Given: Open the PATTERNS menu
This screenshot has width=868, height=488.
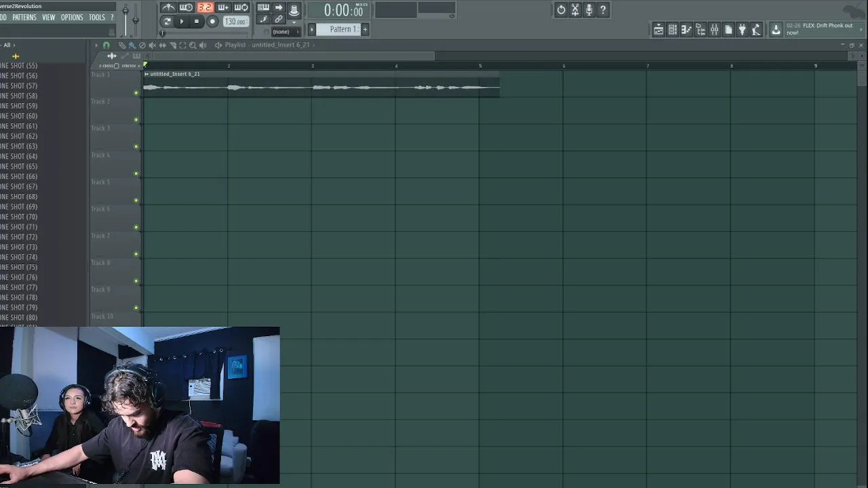Looking at the screenshot, I should point(24,18).
